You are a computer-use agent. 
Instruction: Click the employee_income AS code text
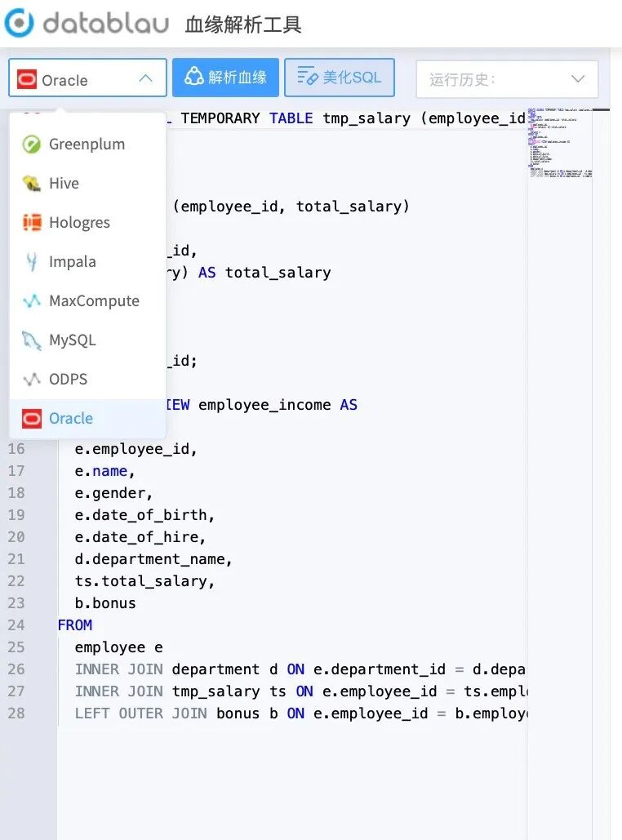278,404
